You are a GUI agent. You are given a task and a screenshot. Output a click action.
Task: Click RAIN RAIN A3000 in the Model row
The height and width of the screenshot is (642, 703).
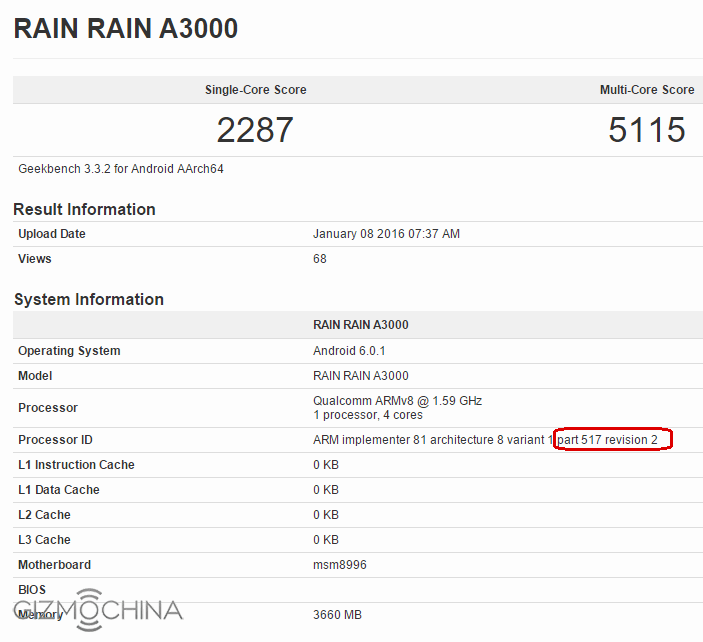coord(360,376)
